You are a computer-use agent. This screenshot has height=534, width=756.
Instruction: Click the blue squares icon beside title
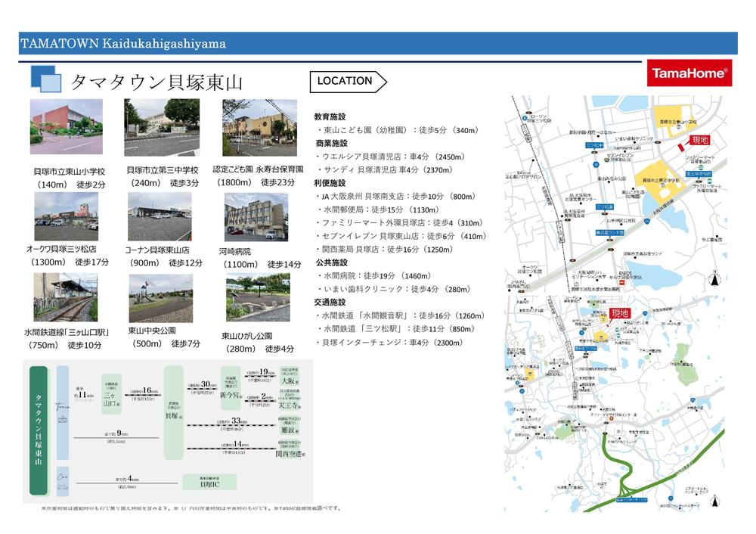click(x=45, y=79)
